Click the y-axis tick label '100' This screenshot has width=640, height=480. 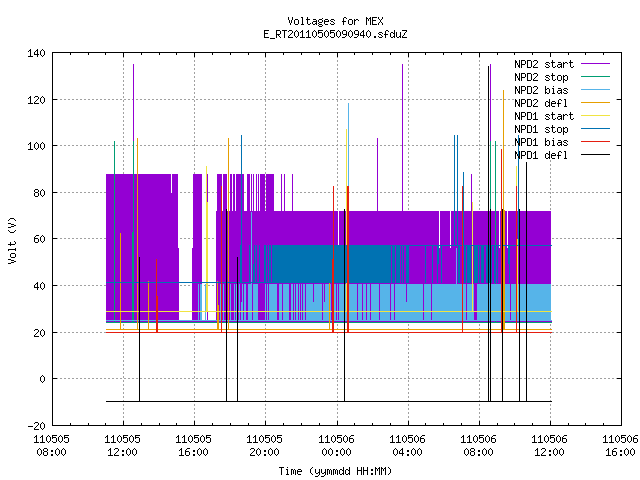(36, 146)
